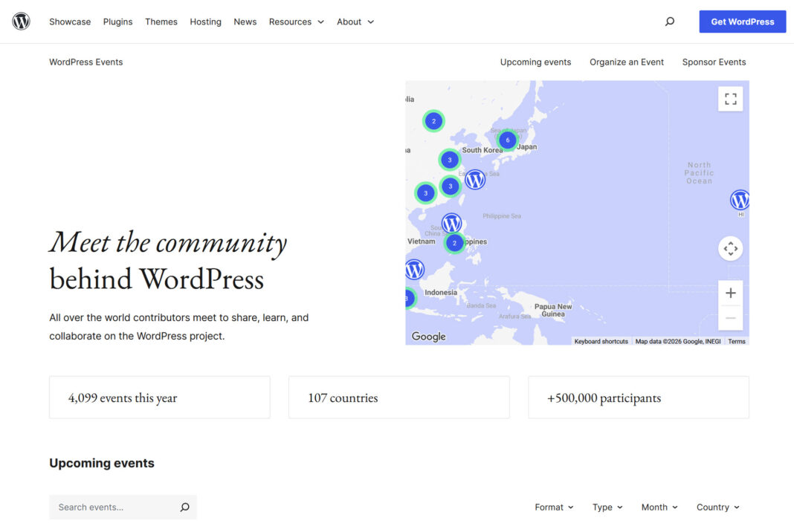Click the cluster marker 3 beside South Korea label
This screenshot has width=794, height=532.
click(x=449, y=160)
